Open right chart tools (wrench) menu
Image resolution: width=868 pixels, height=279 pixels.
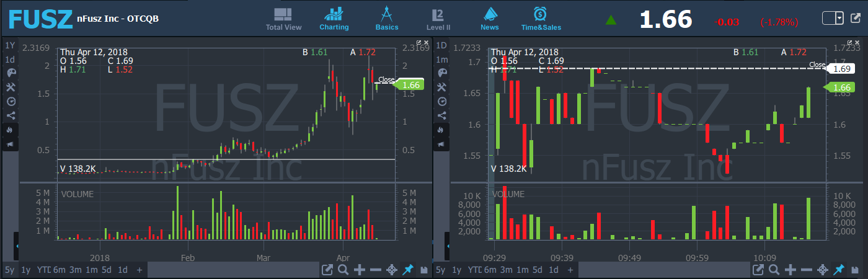coord(442,87)
